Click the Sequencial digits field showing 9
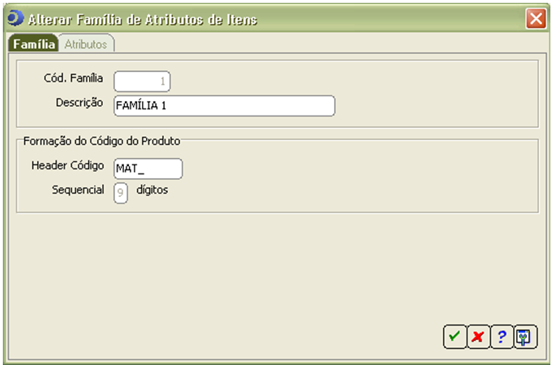Image resolution: width=554 pixels, height=365 pixels. (x=120, y=193)
